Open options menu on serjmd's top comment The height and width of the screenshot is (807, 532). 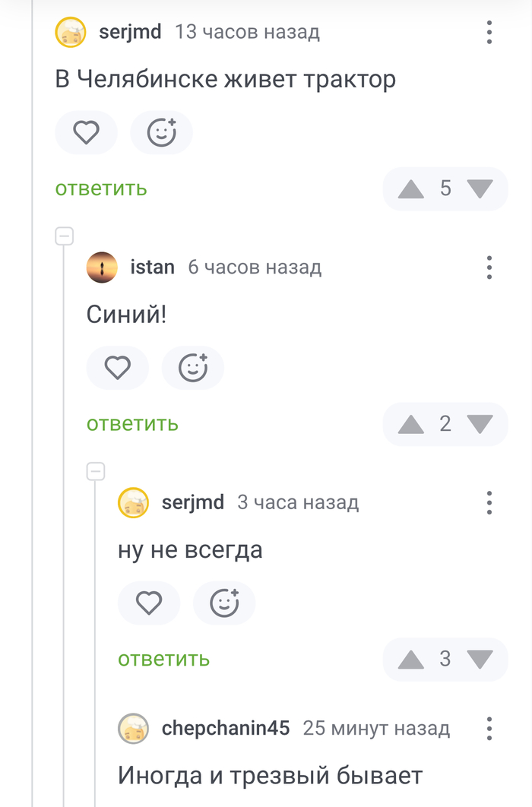[x=489, y=33]
